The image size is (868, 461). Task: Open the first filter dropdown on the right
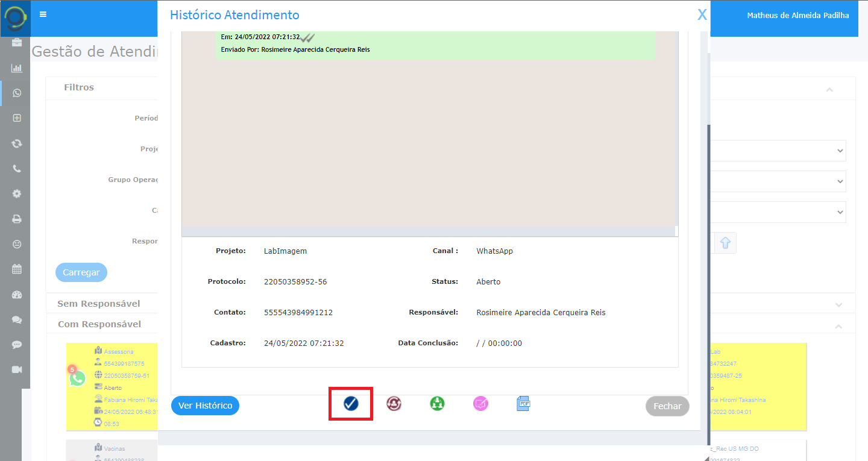point(778,151)
